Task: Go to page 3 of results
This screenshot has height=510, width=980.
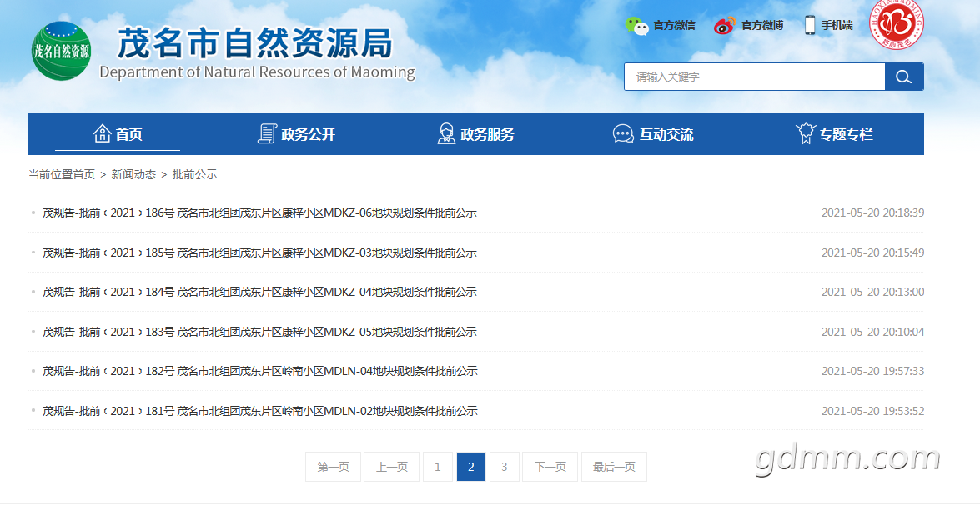Action: click(x=504, y=467)
